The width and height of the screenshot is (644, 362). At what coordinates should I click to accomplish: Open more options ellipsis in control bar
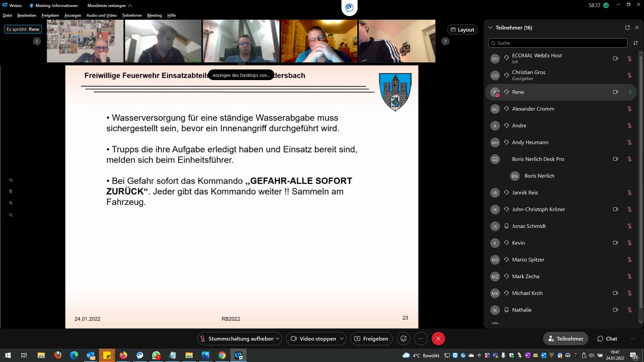pyautogui.click(x=421, y=339)
